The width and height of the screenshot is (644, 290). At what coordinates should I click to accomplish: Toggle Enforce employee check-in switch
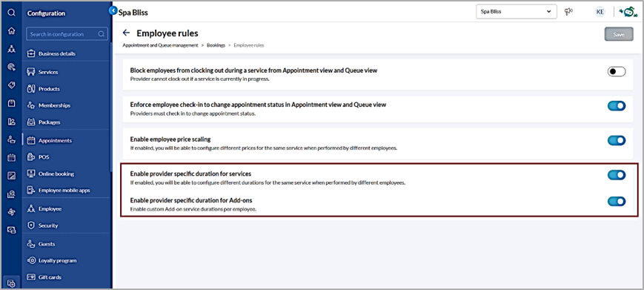[x=617, y=106]
